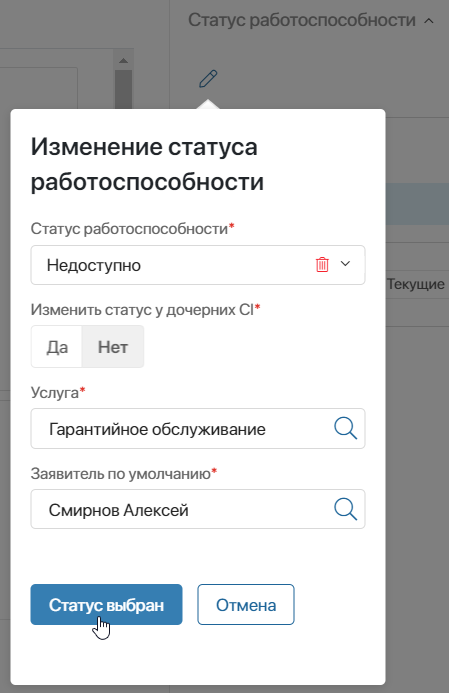The width and height of the screenshot is (449, 693).
Task: Click the pencil edit icon
Action: 208,79
